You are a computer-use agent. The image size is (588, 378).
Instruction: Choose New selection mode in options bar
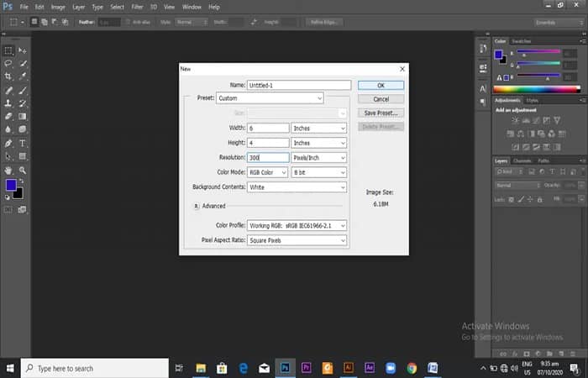pyautogui.click(x=34, y=22)
